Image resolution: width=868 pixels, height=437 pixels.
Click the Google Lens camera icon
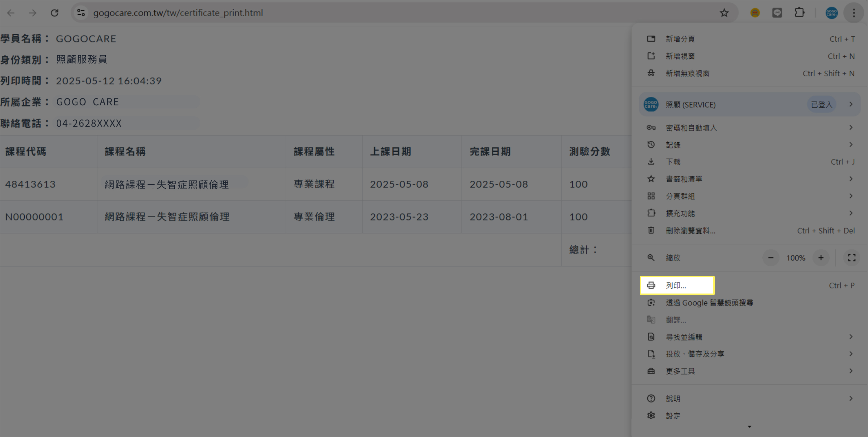pyautogui.click(x=651, y=303)
